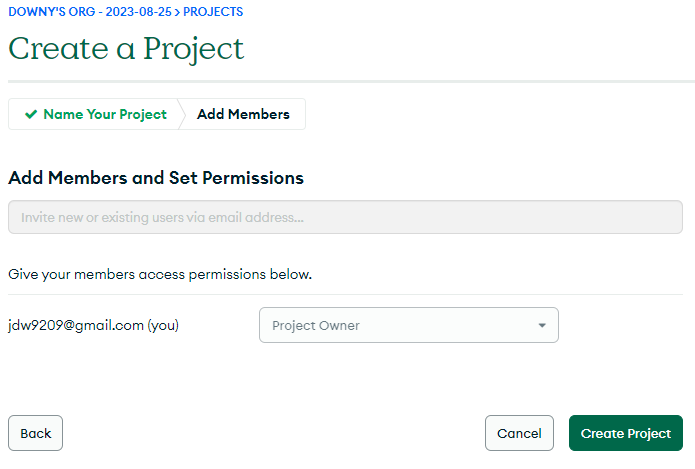Viewport: 695px width, 469px height.
Task: Click the "Create a Project" page heading
Action: 126,48
